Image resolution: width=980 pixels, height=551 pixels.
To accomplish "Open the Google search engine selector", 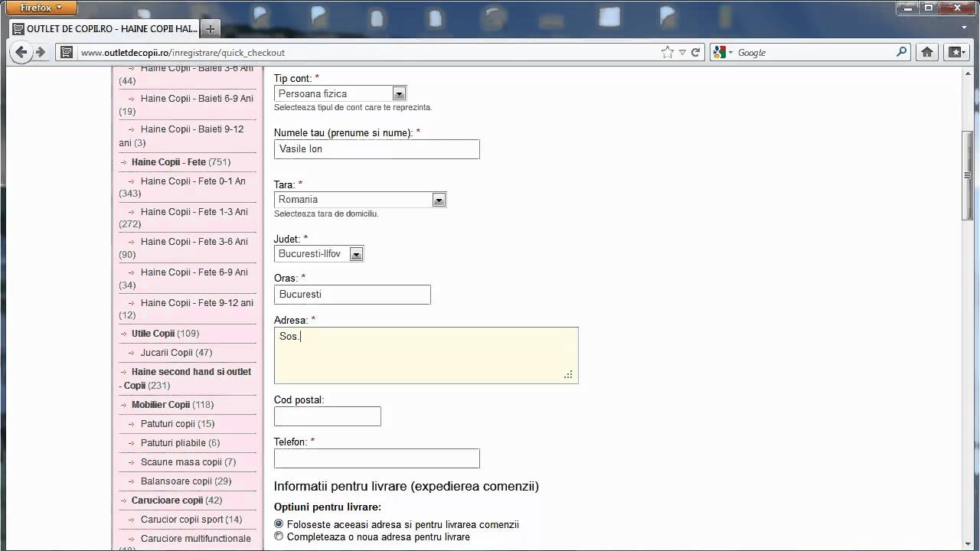I will point(723,52).
